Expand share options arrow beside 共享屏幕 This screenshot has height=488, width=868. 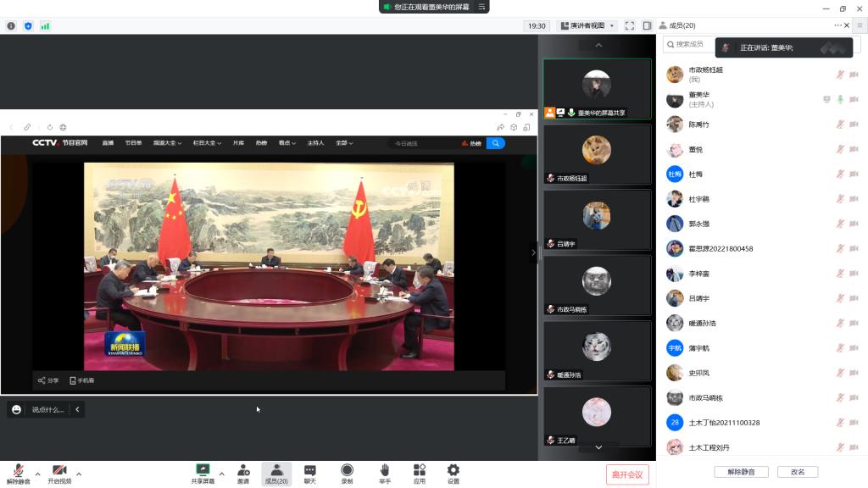(x=222, y=474)
